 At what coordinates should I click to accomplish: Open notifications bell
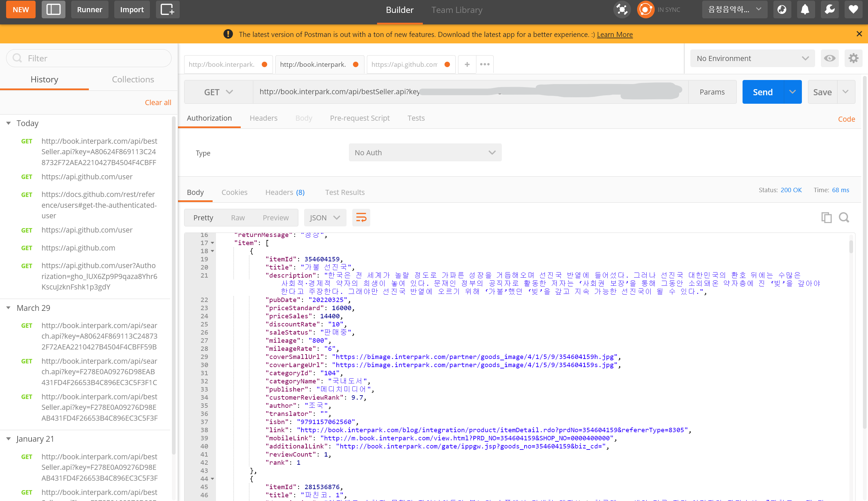point(805,9)
